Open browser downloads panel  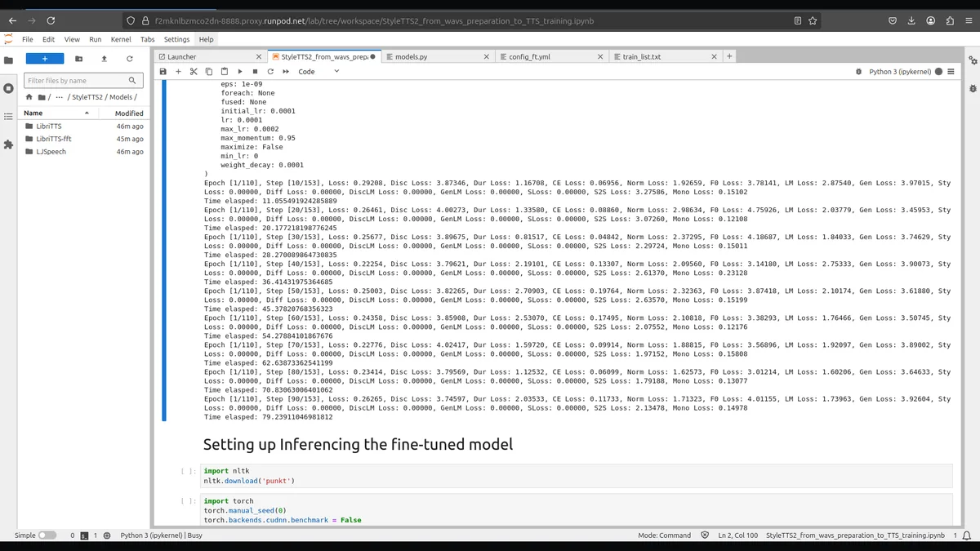(x=911, y=20)
